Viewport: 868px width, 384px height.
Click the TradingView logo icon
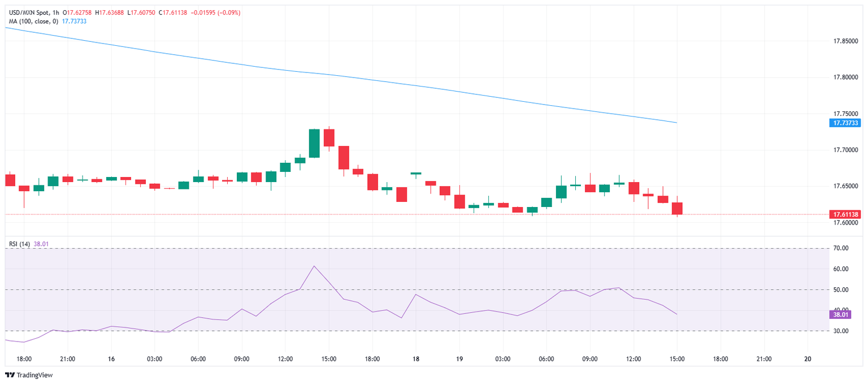pos(10,375)
